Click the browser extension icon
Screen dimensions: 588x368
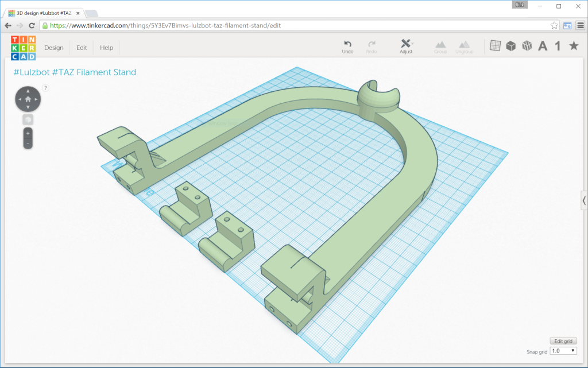(567, 25)
